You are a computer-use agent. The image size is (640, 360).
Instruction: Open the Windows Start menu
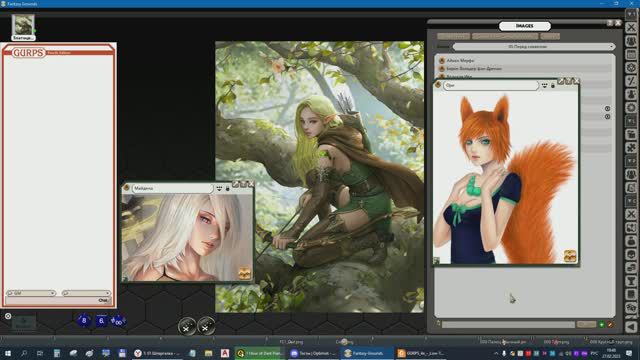8,353
